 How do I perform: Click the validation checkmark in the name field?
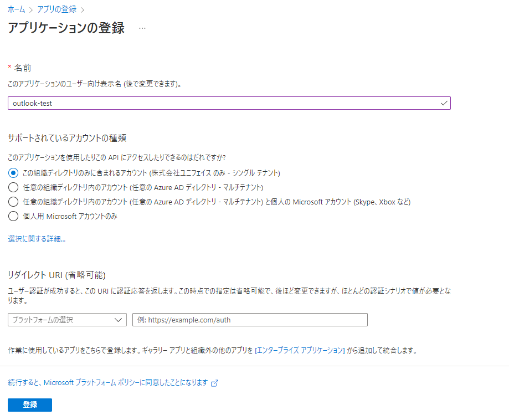pos(444,103)
